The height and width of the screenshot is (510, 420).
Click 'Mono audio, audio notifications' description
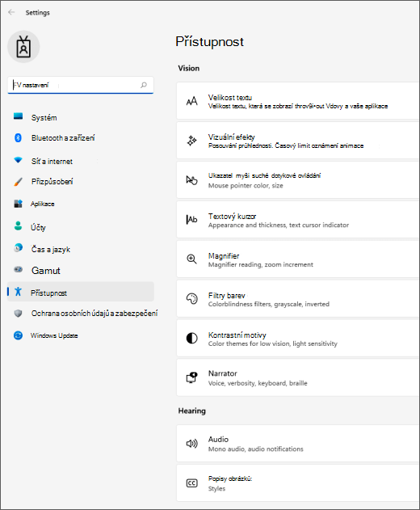coord(256,449)
